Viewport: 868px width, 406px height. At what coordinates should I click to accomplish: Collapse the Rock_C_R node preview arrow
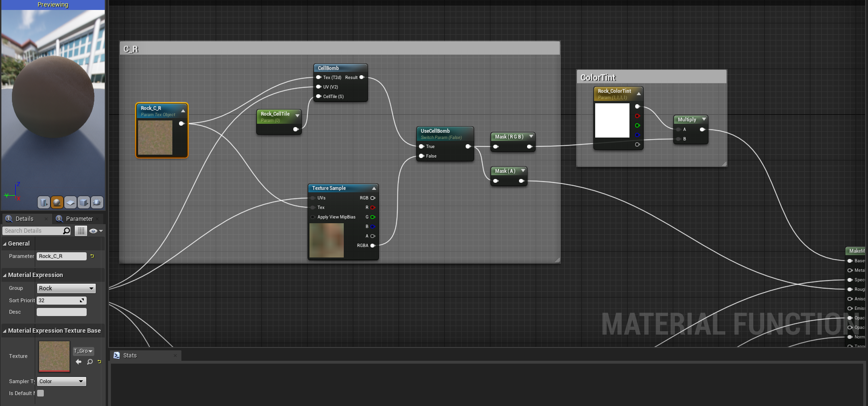[x=183, y=111]
